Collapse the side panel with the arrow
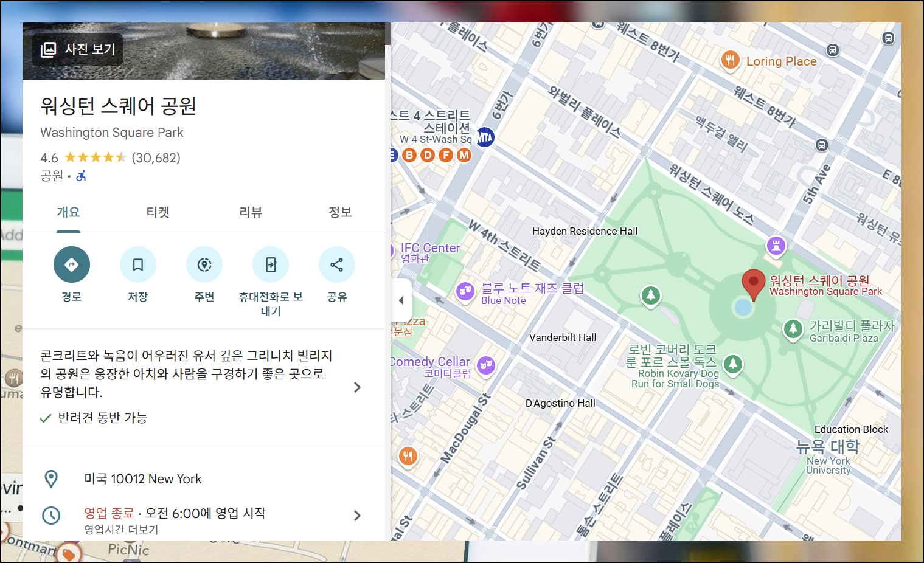Image resolution: width=924 pixels, height=563 pixels. [401, 300]
